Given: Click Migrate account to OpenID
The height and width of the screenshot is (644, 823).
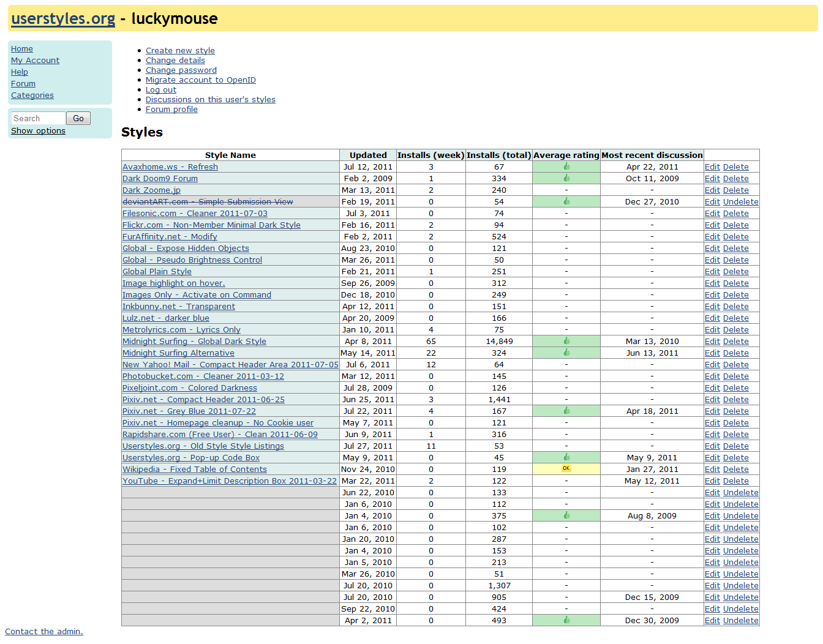Looking at the screenshot, I should [201, 80].
